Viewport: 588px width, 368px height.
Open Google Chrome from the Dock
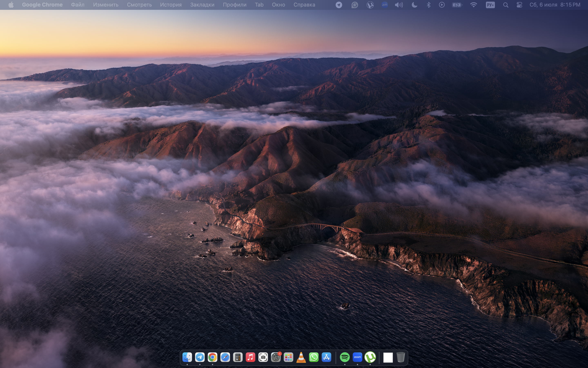(x=212, y=357)
